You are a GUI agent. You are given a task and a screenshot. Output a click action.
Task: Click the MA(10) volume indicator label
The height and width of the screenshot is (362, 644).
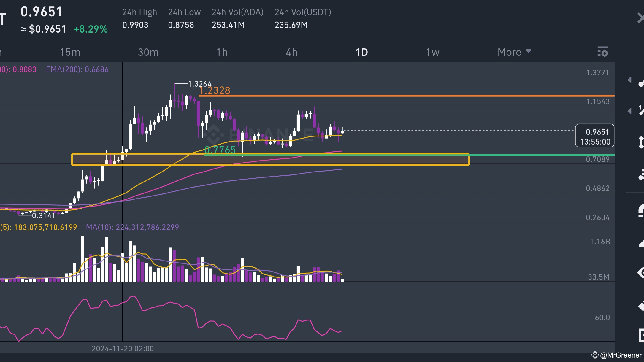tap(132, 227)
